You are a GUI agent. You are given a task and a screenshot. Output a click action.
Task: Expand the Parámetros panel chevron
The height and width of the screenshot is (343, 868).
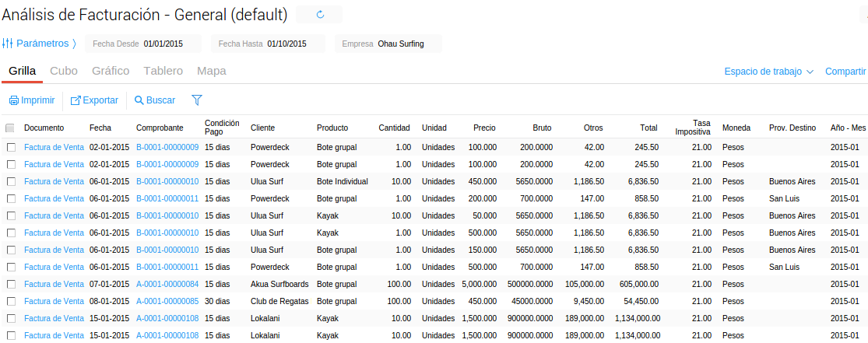(75, 44)
